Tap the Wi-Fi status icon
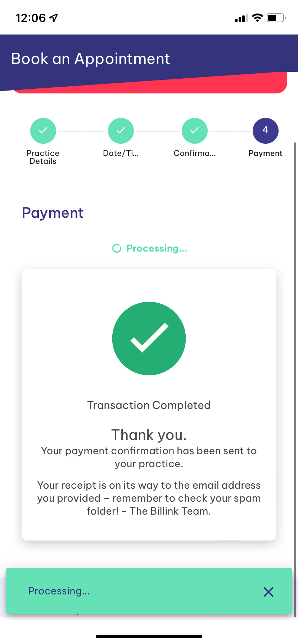 tap(257, 18)
